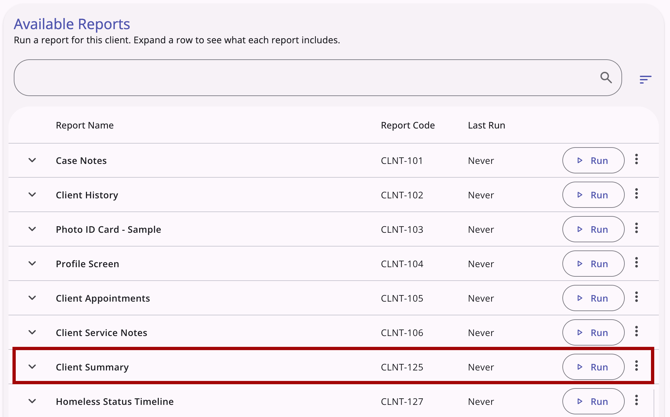Run the Client Appointments report

(593, 298)
